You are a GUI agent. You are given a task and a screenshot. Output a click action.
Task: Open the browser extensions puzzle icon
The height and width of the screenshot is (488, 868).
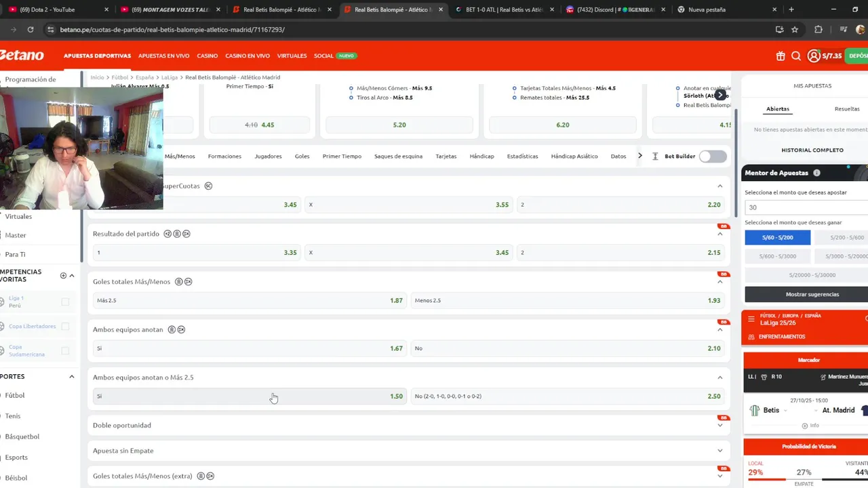pyautogui.click(x=818, y=30)
